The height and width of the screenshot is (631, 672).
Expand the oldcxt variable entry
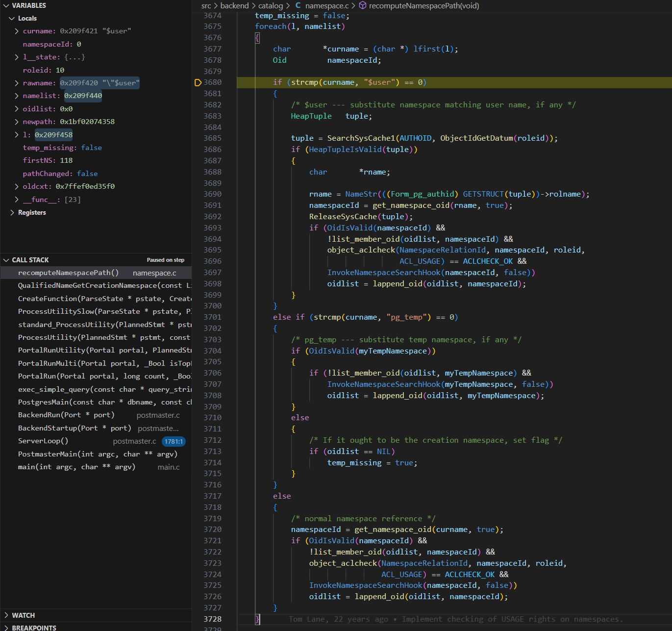tap(17, 186)
